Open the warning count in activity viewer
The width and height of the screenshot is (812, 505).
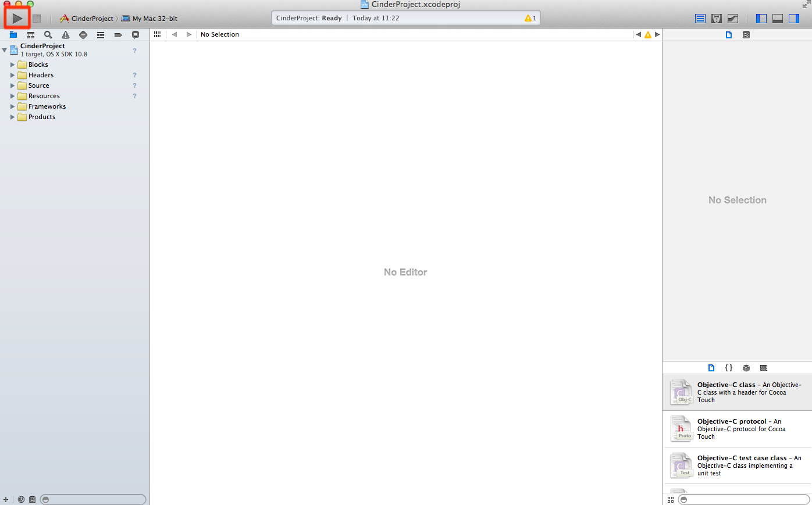530,18
